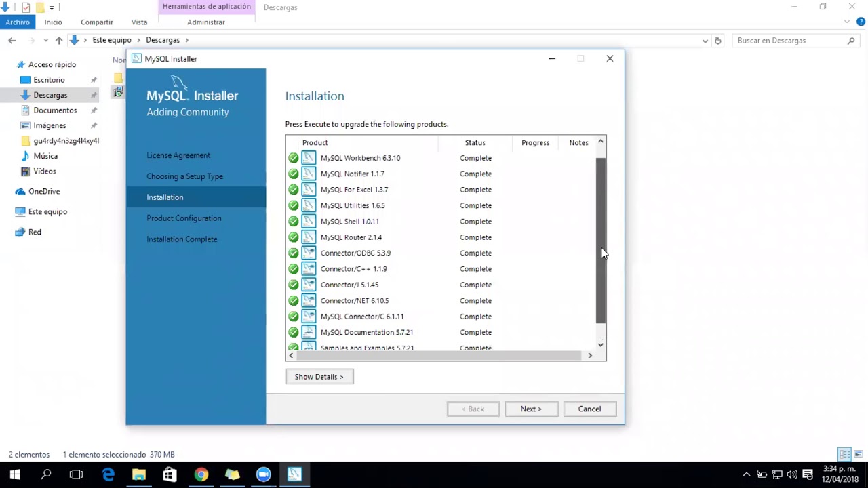The height and width of the screenshot is (488, 868).
Task: Open Imágenes in the navigation pane
Action: (x=50, y=125)
